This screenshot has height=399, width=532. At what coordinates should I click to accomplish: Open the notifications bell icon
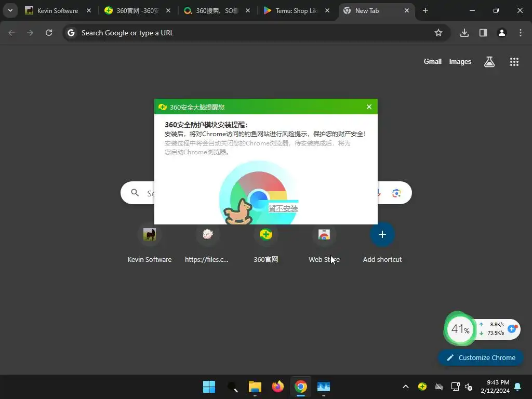pyautogui.click(x=518, y=387)
